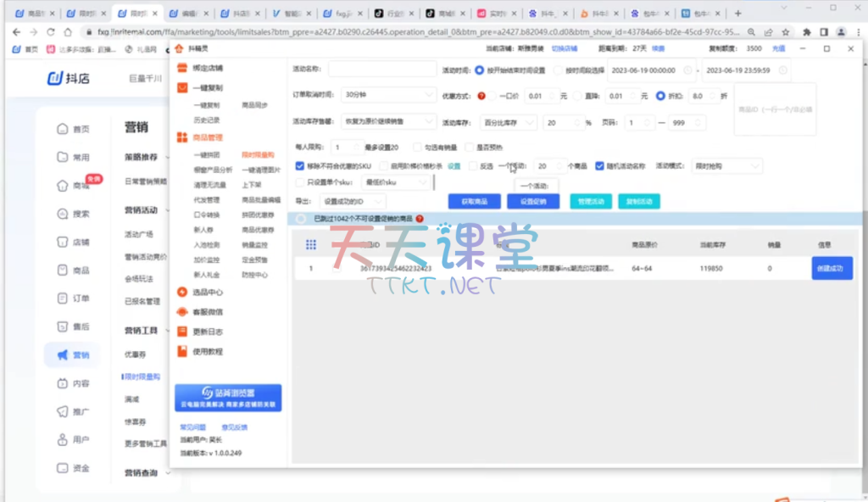Image resolution: width=868 pixels, height=502 pixels.
Task: Click the 创建成功 status button in table row
Action: pos(832,269)
